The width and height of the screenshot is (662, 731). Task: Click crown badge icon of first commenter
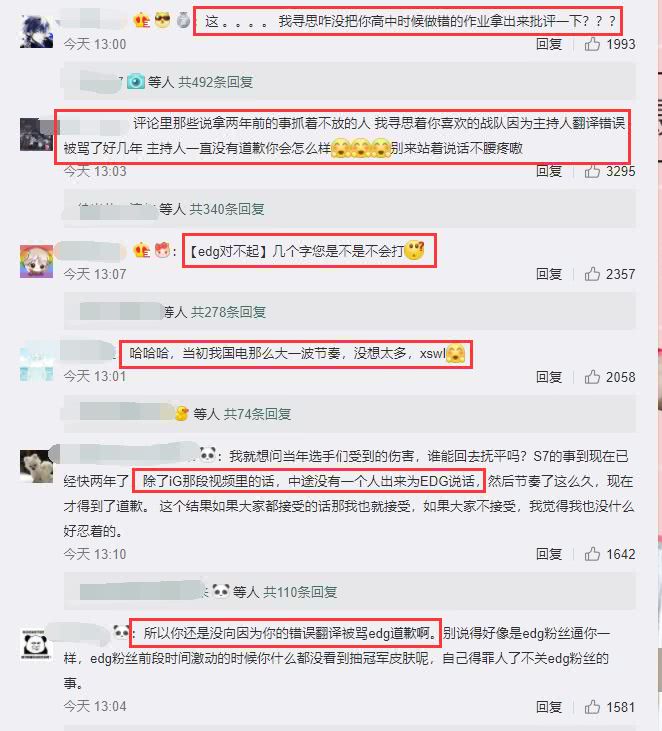coord(142,20)
